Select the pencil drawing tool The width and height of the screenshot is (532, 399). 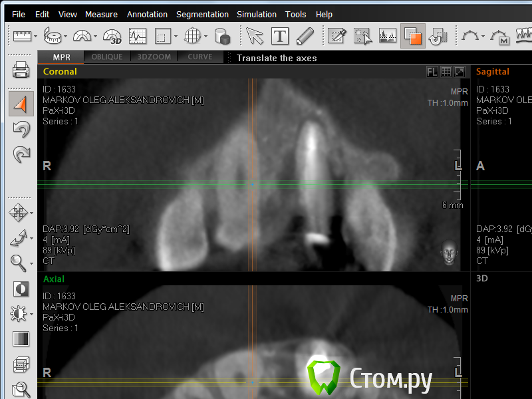click(x=305, y=36)
